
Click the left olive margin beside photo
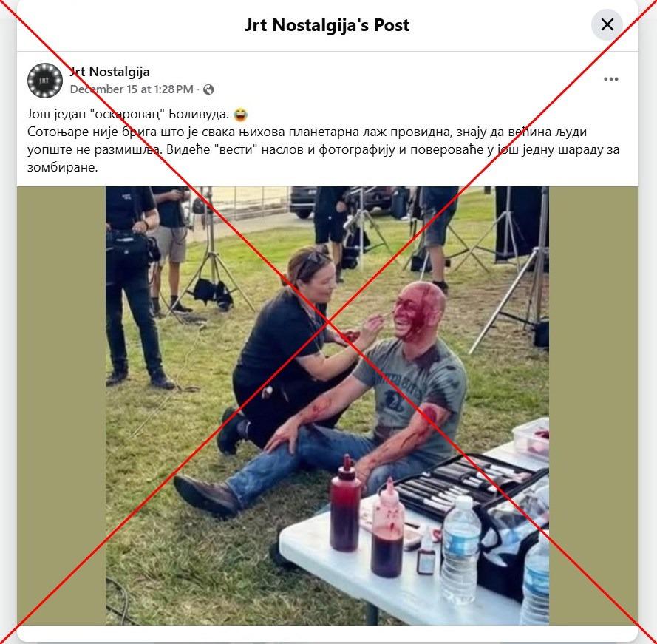(61, 405)
